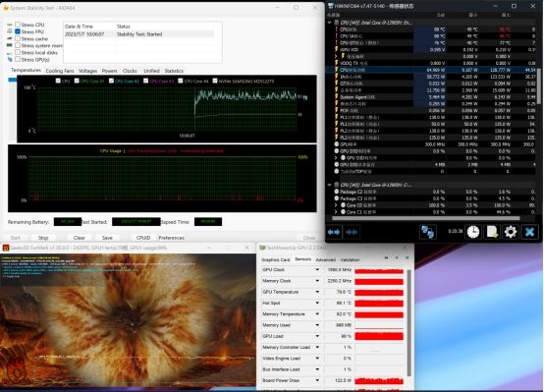Click Save button in AIDA64
The width and height of the screenshot is (544, 392).
click(107, 238)
